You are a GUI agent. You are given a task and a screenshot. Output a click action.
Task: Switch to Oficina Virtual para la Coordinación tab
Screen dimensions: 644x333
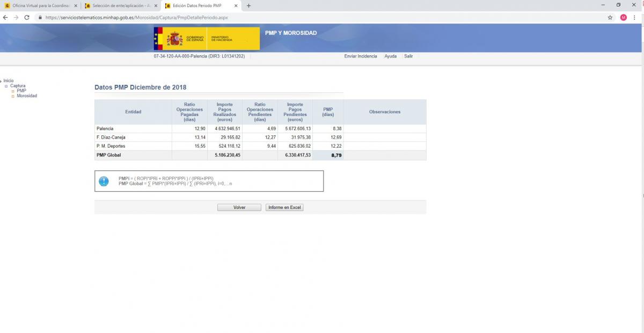(41, 5)
